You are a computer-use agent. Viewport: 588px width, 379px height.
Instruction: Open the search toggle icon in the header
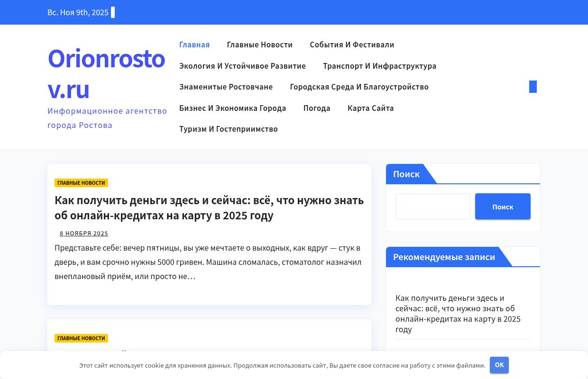click(533, 86)
